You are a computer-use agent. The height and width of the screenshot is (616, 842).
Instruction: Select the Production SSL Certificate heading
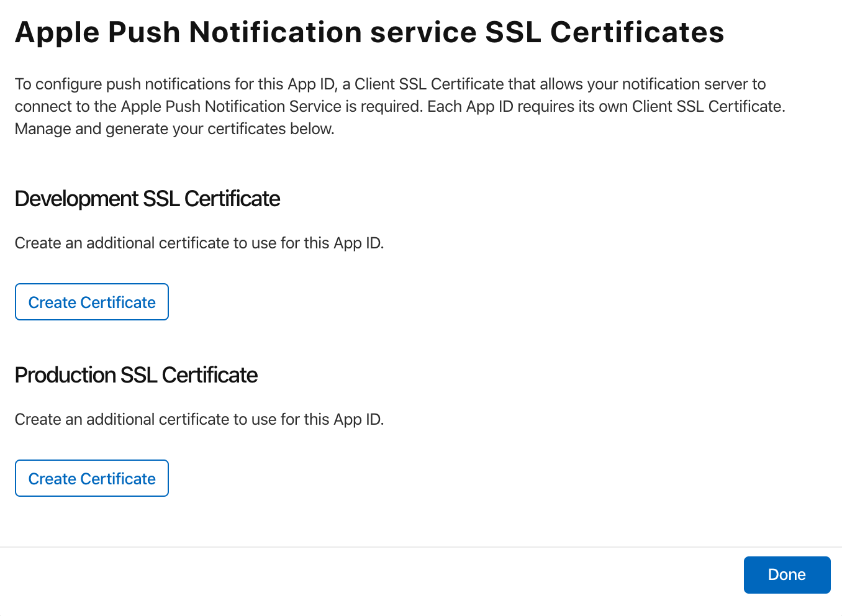[136, 375]
